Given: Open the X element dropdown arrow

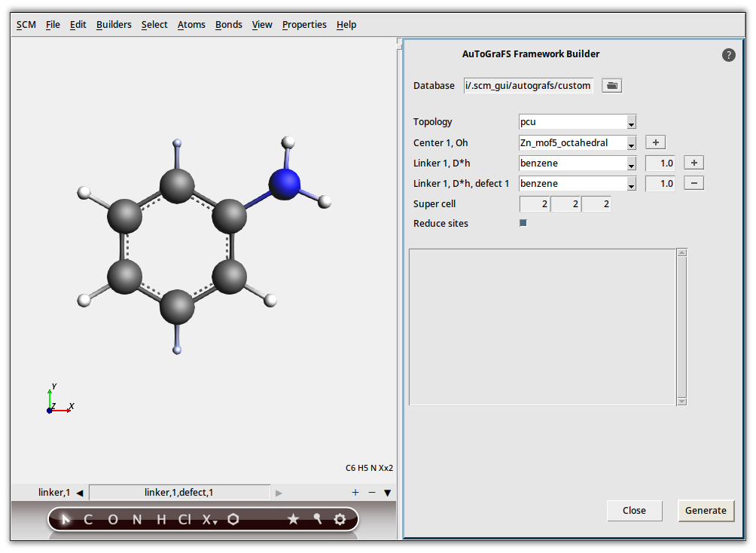Looking at the screenshot, I should pyautogui.click(x=216, y=521).
